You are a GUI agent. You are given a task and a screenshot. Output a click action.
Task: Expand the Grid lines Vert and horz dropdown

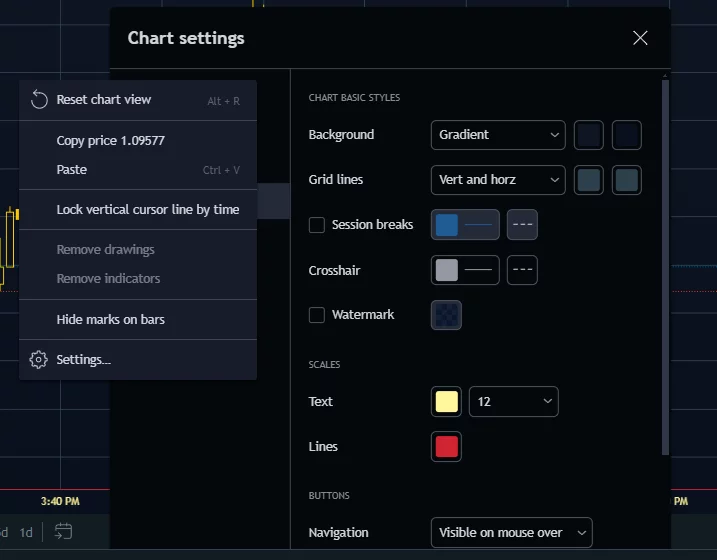pyautogui.click(x=498, y=180)
